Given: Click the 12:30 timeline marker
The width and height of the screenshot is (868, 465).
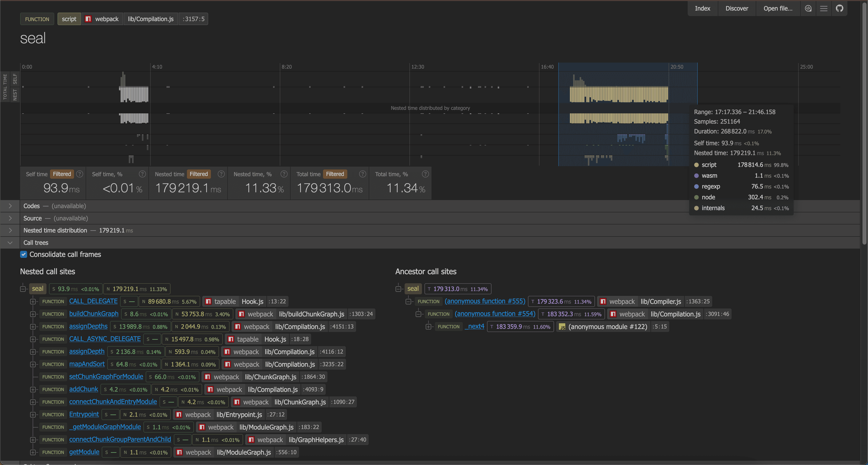Looking at the screenshot, I should (417, 67).
